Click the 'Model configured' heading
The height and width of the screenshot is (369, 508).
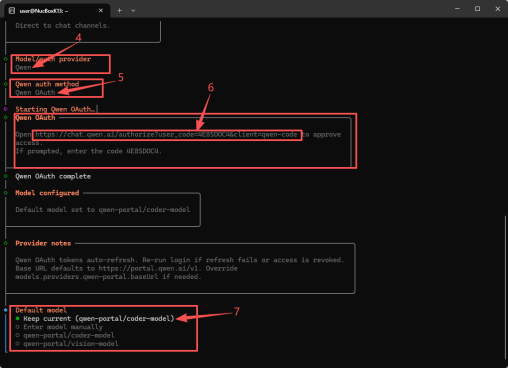47,193
